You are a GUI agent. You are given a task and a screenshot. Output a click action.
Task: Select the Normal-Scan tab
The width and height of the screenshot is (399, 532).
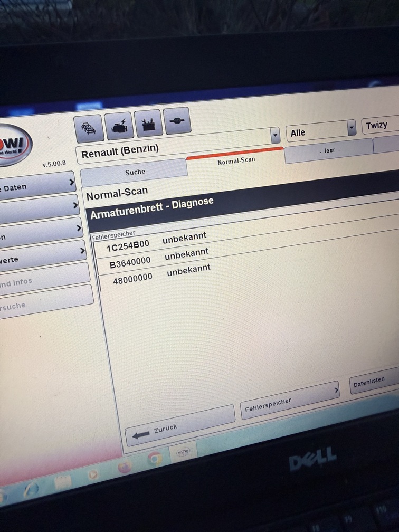236,160
